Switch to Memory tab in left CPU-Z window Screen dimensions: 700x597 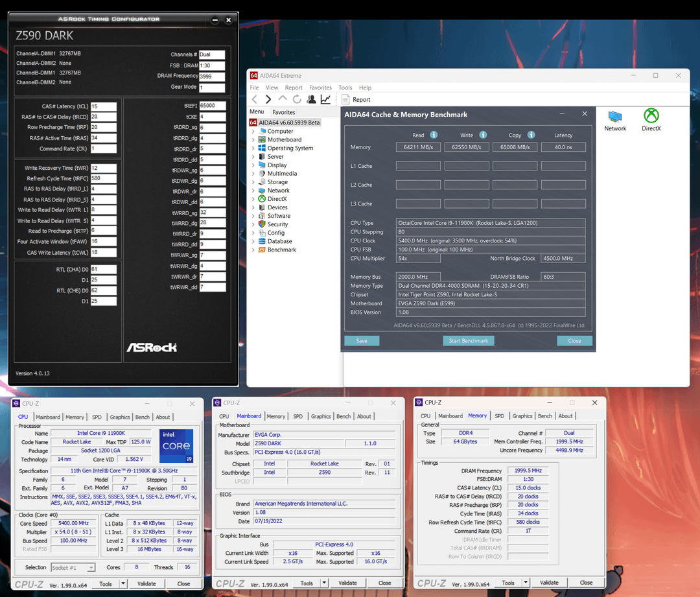pyautogui.click(x=75, y=417)
